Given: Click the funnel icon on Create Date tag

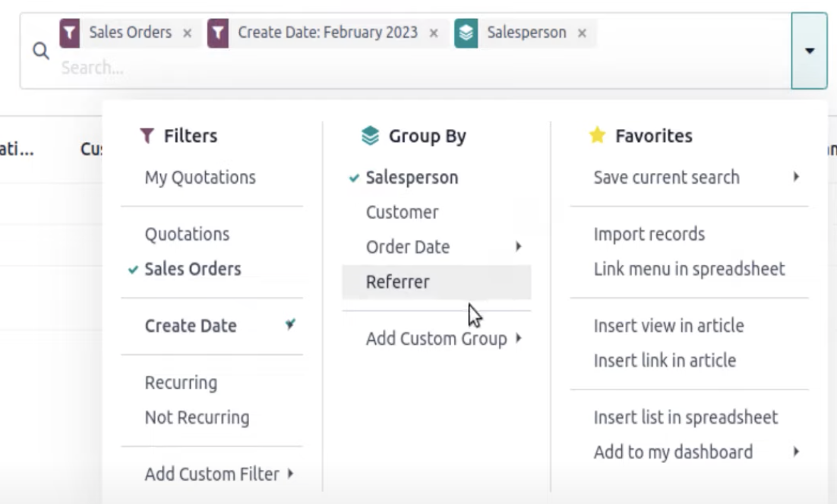Looking at the screenshot, I should pos(218,33).
